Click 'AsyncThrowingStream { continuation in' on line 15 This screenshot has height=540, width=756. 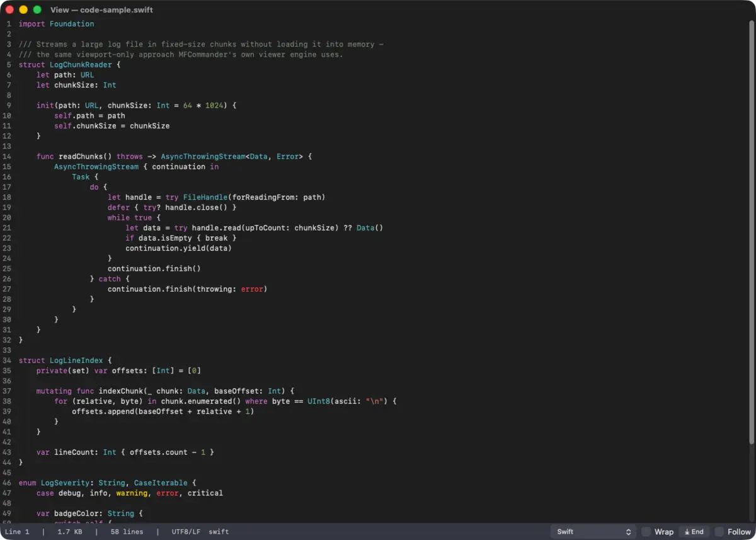coord(136,166)
